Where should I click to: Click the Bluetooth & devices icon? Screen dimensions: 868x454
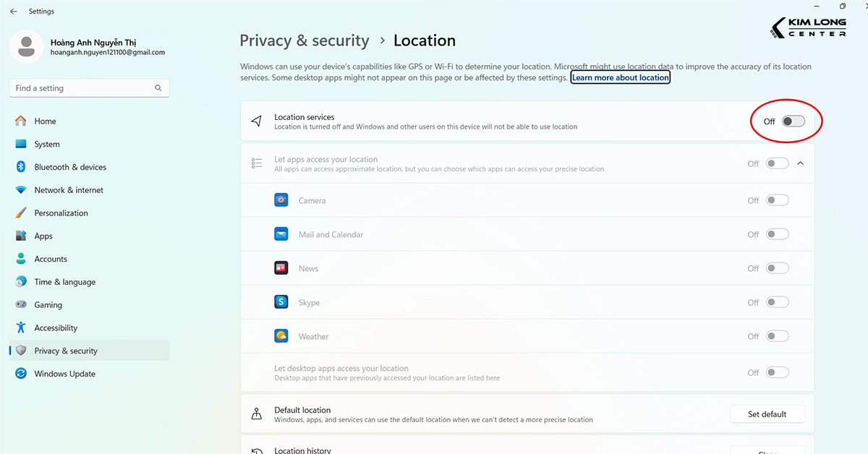[21, 167]
